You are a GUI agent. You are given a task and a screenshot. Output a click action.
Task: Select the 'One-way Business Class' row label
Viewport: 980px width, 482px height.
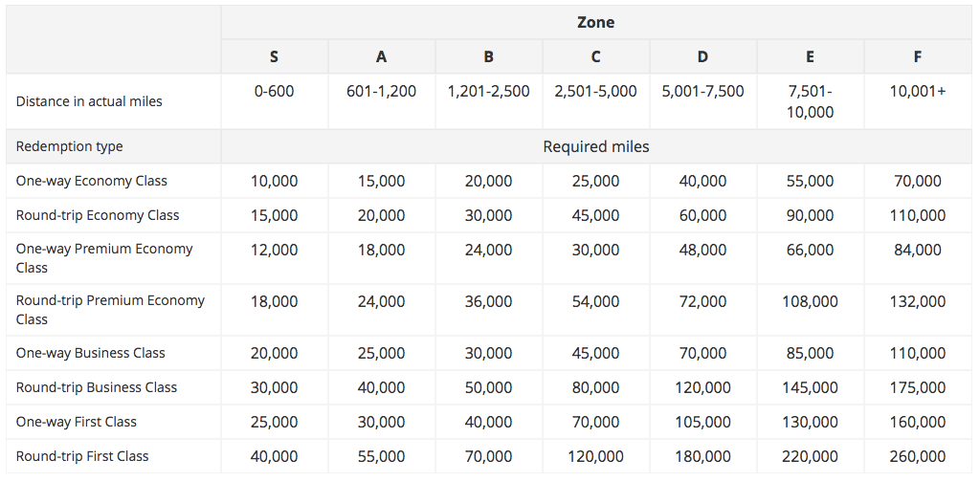(90, 353)
